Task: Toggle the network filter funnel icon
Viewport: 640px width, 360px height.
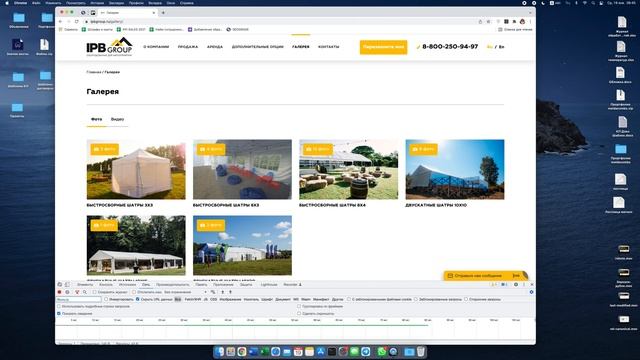Action: click(77, 292)
